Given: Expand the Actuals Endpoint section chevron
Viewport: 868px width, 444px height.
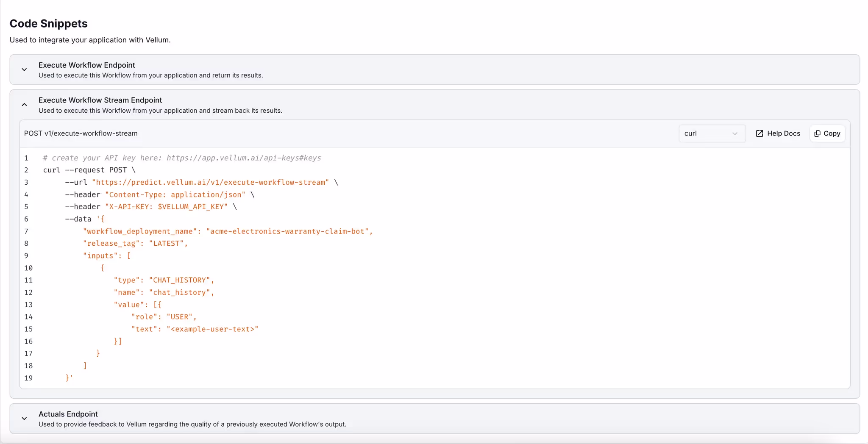Looking at the screenshot, I should pos(24,419).
